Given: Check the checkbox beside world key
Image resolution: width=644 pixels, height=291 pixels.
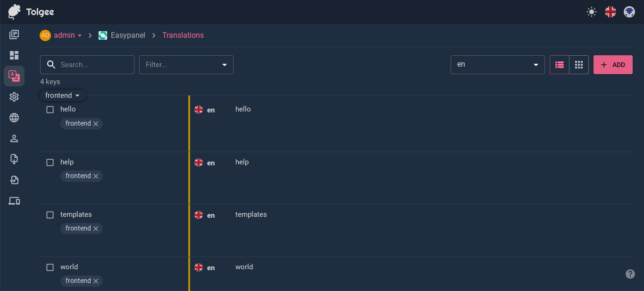Looking at the screenshot, I should click(x=50, y=267).
